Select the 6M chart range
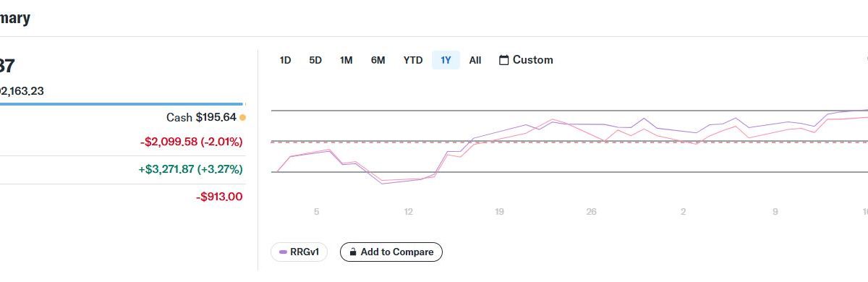Viewport: 868px width, 282px height. pyautogui.click(x=378, y=60)
